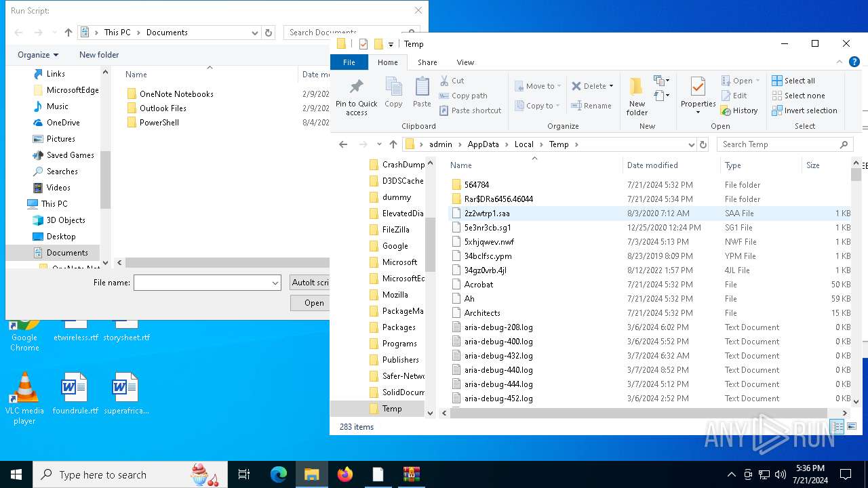The image size is (868, 488).
Task: Open the Move to dropdown
Action: click(x=538, y=86)
